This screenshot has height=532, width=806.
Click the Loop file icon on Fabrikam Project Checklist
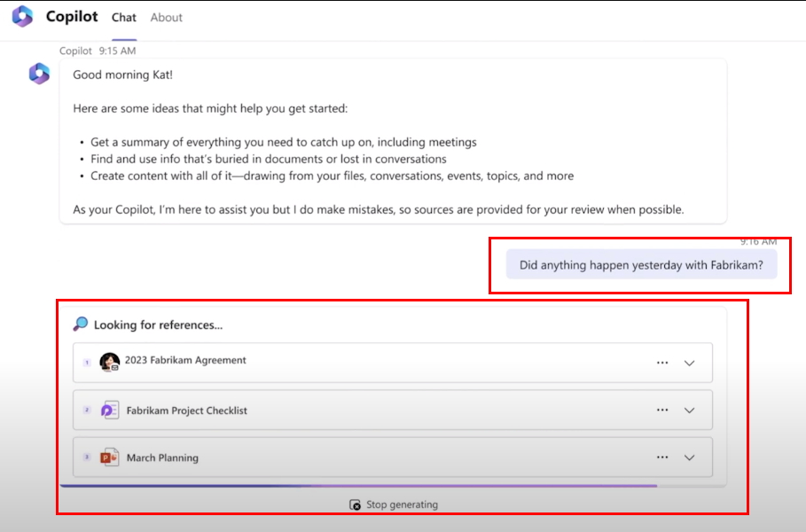click(x=109, y=411)
